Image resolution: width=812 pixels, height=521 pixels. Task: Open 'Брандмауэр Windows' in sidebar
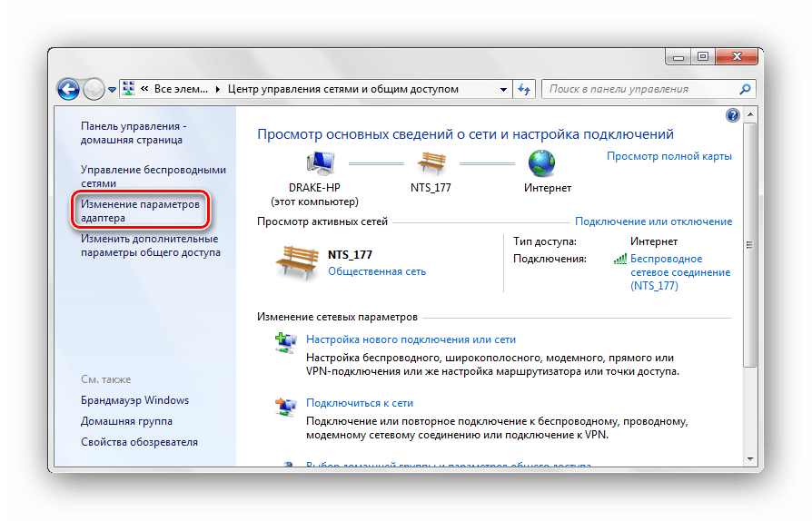click(x=134, y=400)
